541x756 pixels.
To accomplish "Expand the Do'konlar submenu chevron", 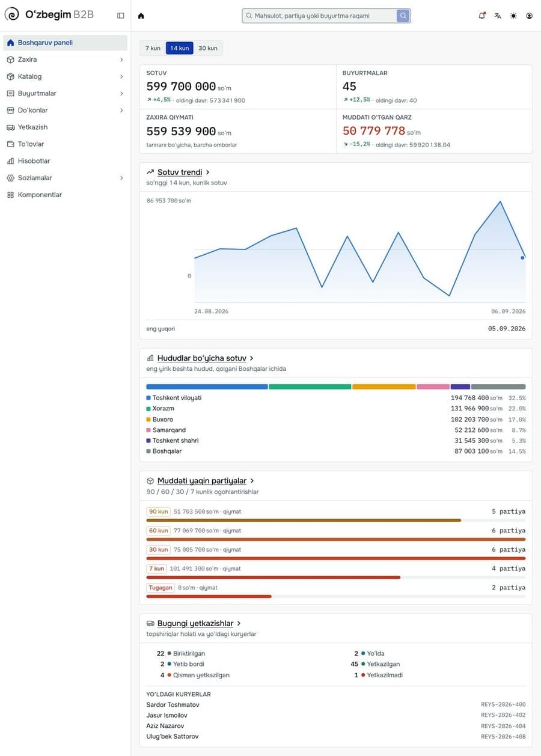I will point(121,111).
